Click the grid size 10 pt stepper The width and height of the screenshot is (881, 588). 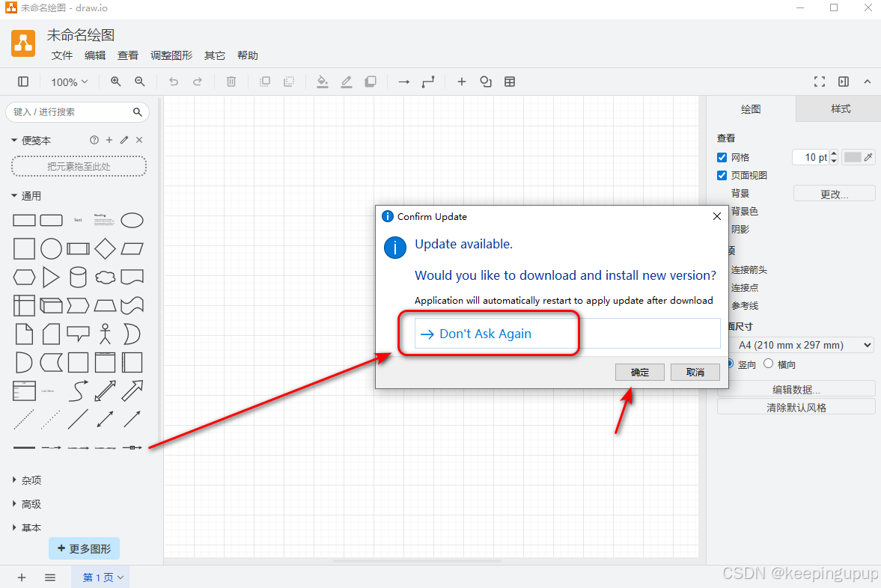[x=834, y=157]
